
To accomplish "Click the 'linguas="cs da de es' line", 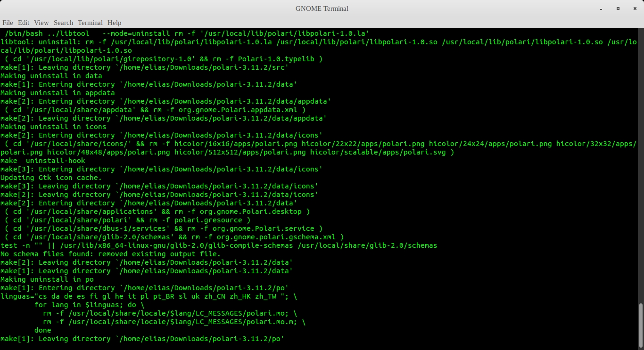I will (149, 296).
